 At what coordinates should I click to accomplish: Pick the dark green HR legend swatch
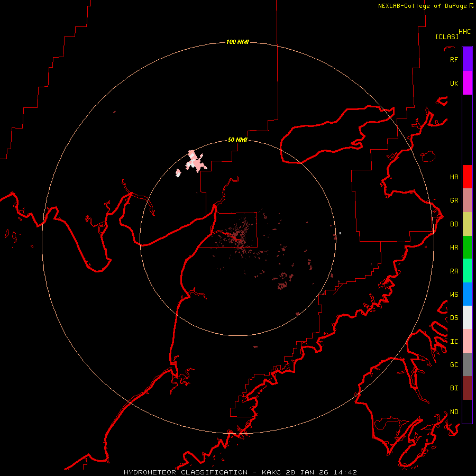coord(467,248)
